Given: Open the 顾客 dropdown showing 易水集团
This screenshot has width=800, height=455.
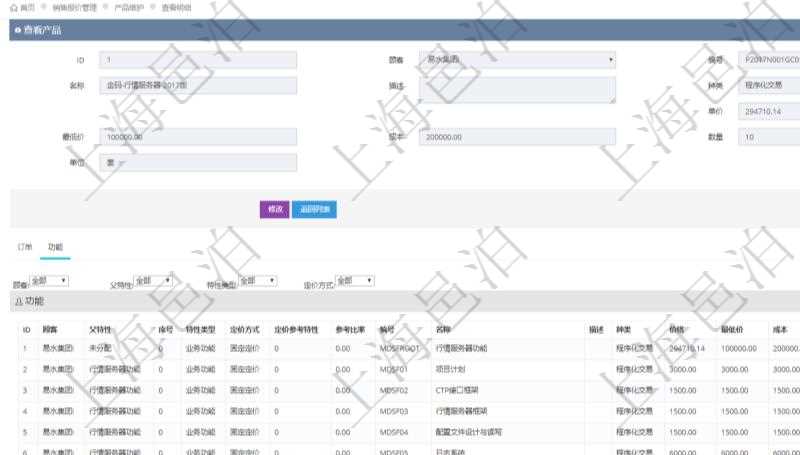Looking at the screenshot, I should [515, 60].
